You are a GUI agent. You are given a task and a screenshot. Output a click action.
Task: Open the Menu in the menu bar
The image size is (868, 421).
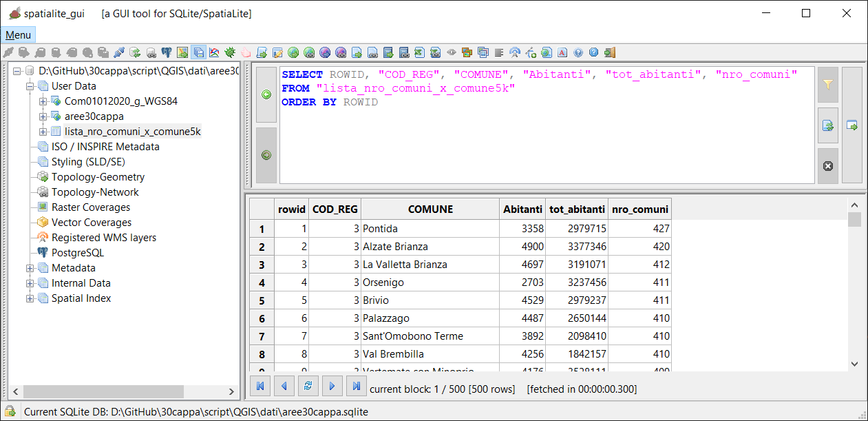tap(18, 35)
